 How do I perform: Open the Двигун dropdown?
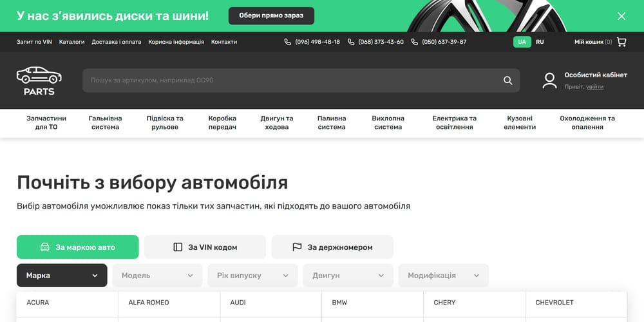click(348, 276)
